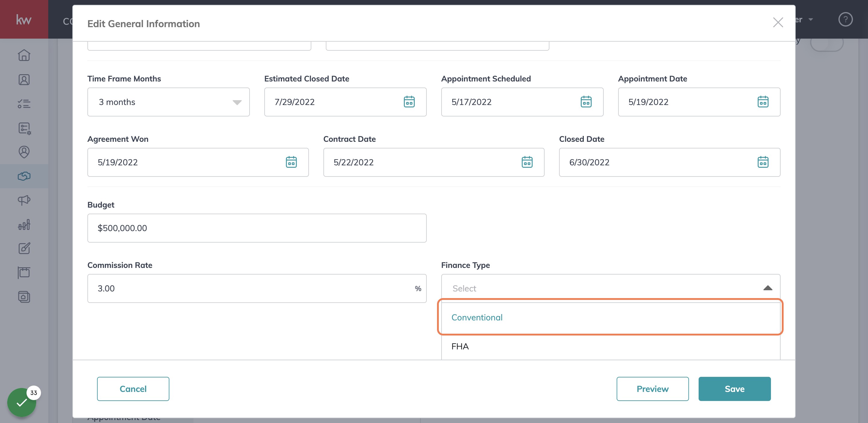Image resolution: width=868 pixels, height=423 pixels.
Task: Open the SmartPlans list-settings sidebar icon
Action: 24,128
